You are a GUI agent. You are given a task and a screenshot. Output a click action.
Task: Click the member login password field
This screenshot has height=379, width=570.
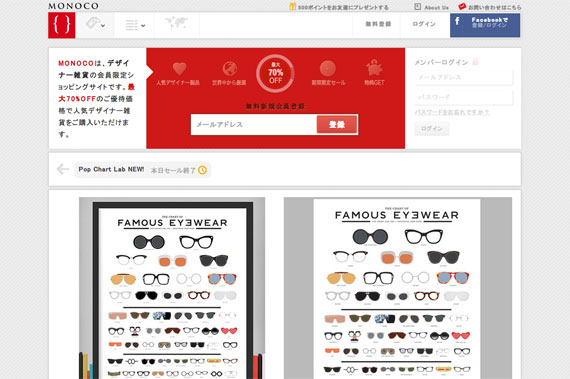[464, 97]
